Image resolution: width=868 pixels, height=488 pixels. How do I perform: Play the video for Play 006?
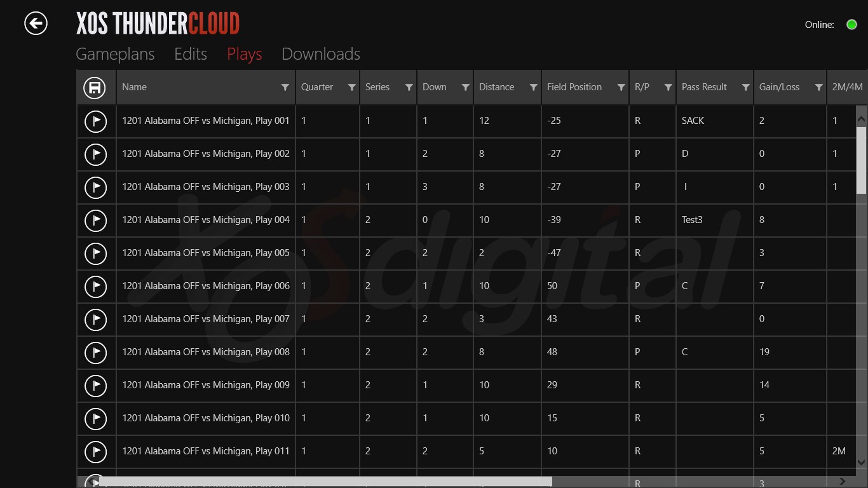pos(96,286)
